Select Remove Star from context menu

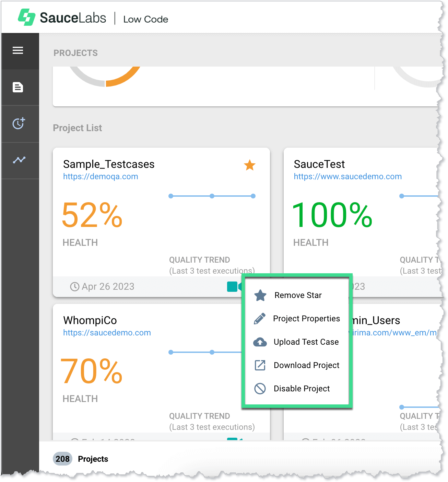click(298, 295)
